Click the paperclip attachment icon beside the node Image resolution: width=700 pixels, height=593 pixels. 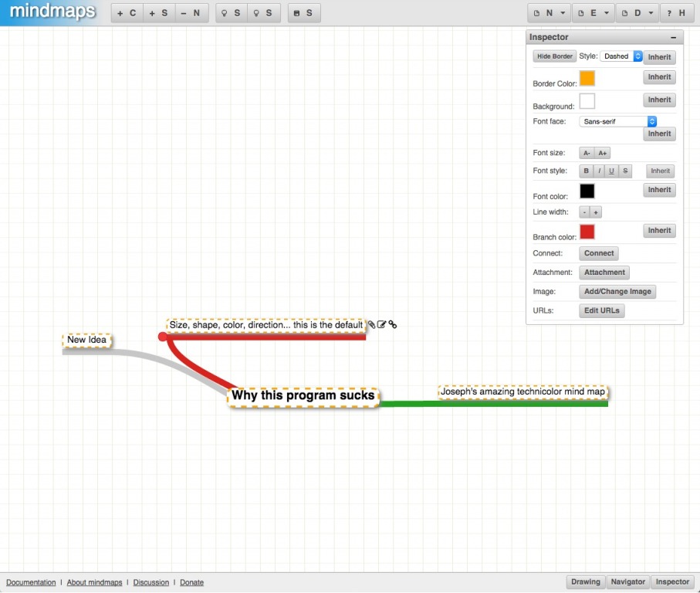pos(371,325)
